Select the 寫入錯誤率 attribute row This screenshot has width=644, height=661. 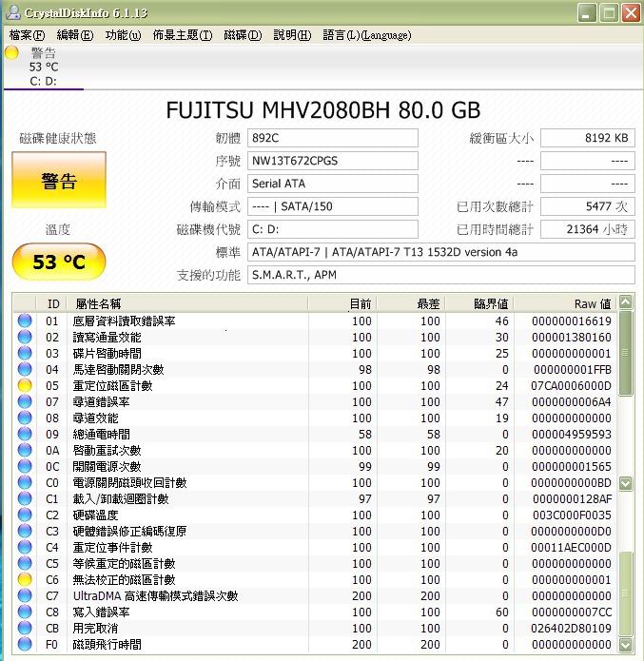click(315, 612)
